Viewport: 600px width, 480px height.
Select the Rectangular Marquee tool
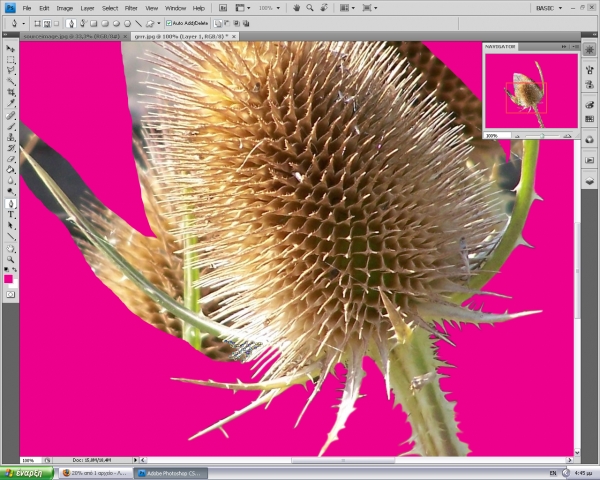(10, 60)
